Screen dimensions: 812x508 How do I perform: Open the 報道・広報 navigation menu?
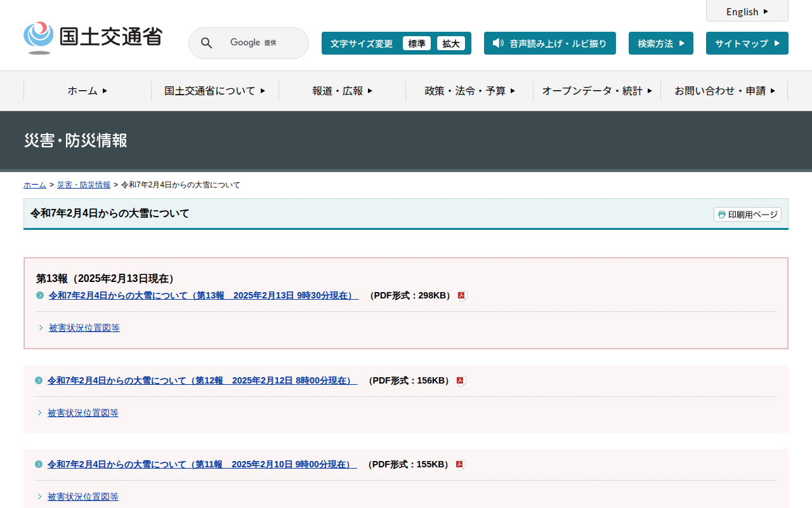click(x=342, y=91)
